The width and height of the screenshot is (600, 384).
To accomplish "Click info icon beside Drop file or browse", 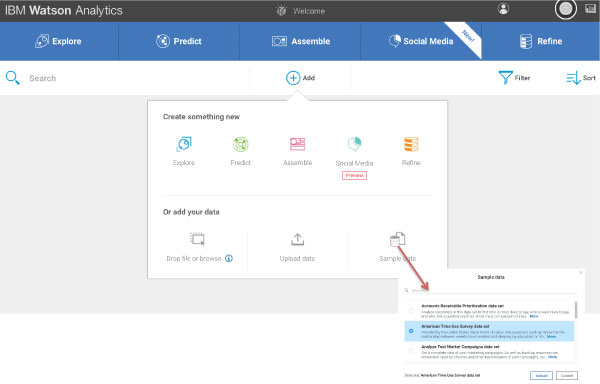I will [229, 259].
